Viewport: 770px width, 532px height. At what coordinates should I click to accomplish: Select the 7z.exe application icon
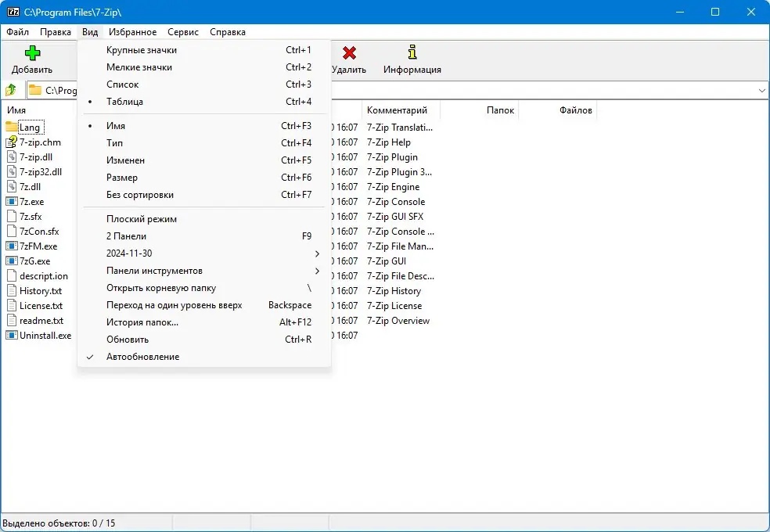[11, 201]
